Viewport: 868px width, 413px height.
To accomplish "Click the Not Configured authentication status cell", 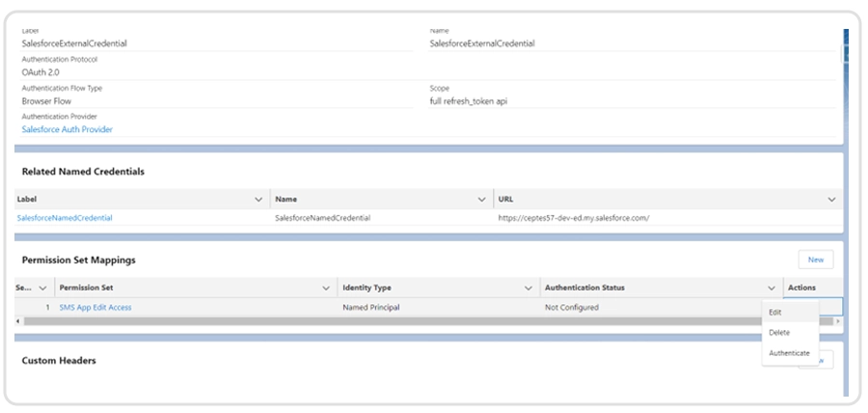I will 572,307.
